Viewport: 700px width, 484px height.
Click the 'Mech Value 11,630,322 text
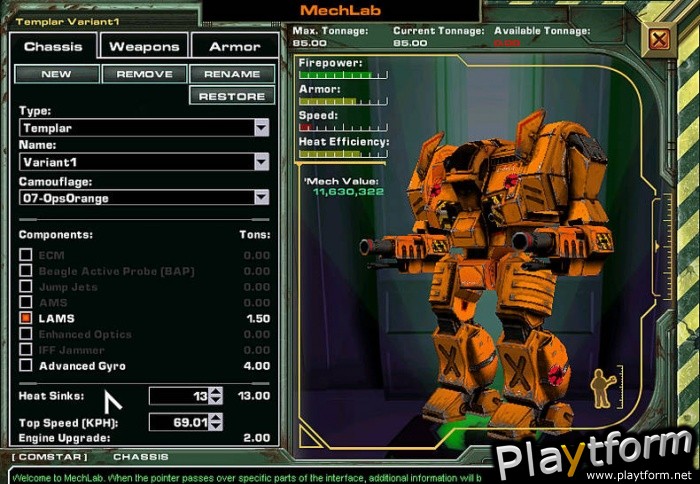click(x=345, y=187)
